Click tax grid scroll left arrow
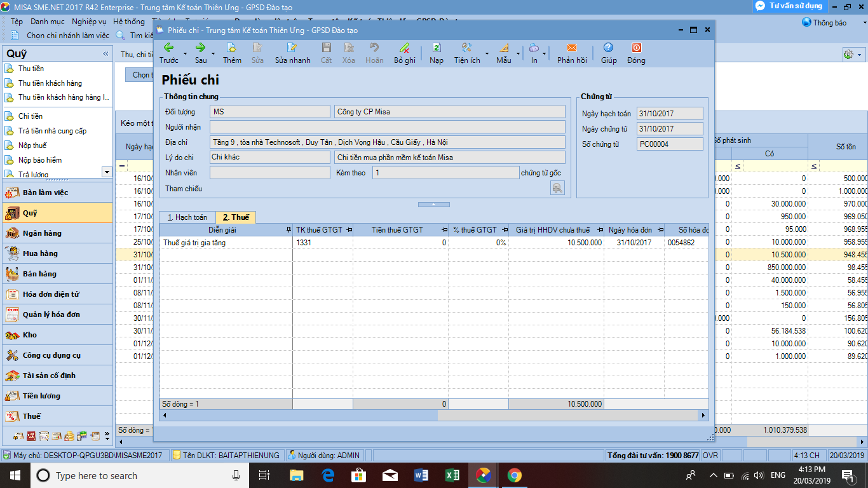This screenshot has height=488, width=868. pos(164,415)
